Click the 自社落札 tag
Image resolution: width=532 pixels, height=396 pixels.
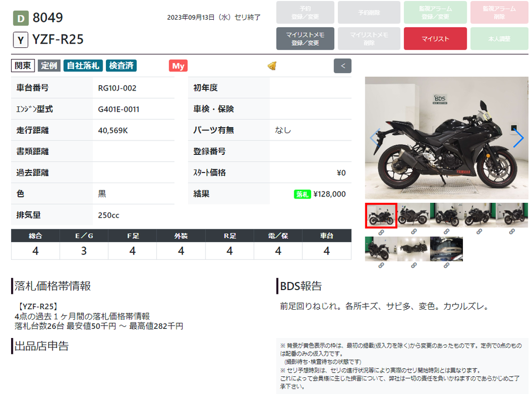tap(83, 65)
